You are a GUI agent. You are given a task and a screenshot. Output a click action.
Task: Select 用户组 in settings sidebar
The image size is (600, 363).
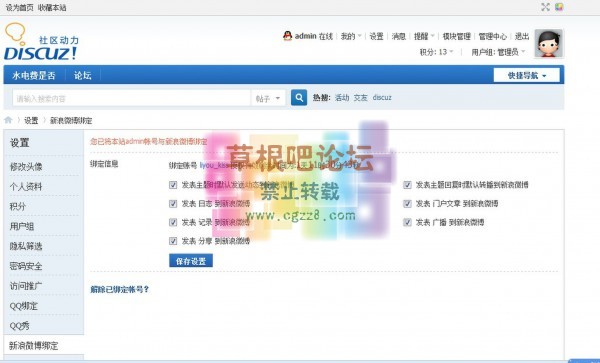pyautogui.click(x=22, y=226)
